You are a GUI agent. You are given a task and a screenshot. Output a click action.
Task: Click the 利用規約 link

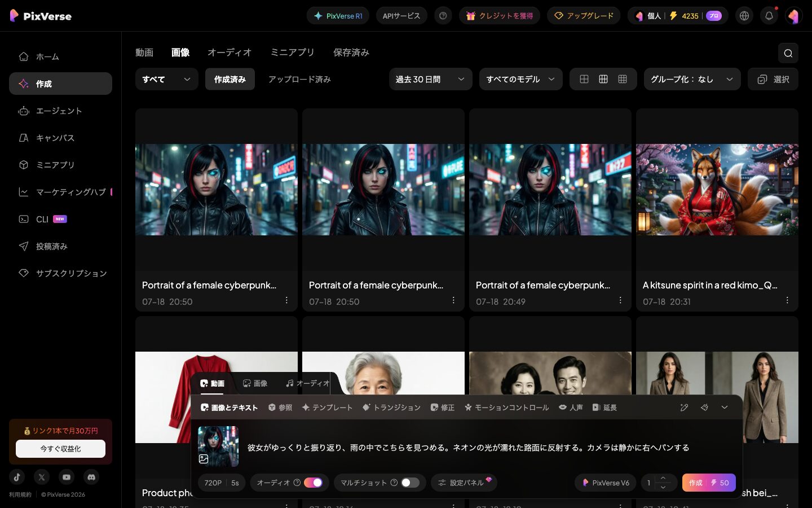pyautogui.click(x=20, y=494)
